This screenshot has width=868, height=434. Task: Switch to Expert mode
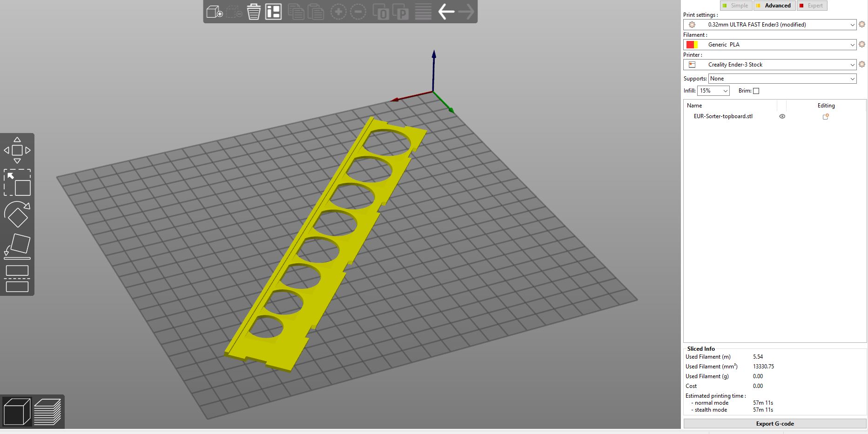coord(812,5)
